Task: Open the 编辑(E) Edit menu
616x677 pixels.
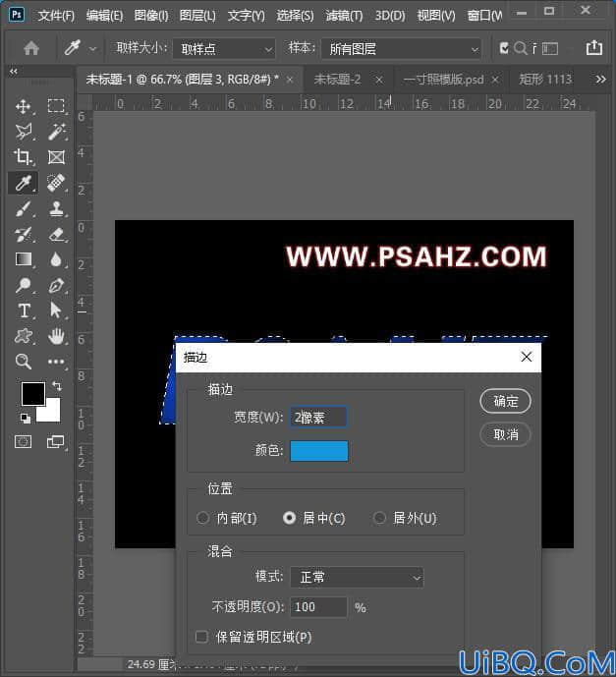Action: 104,16
